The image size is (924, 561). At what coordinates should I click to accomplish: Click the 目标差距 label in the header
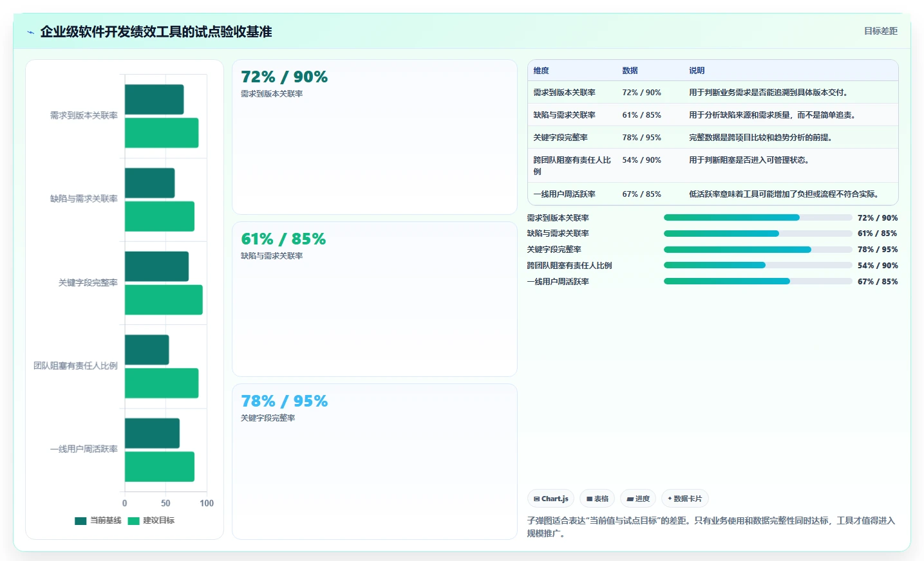(880, 31)
